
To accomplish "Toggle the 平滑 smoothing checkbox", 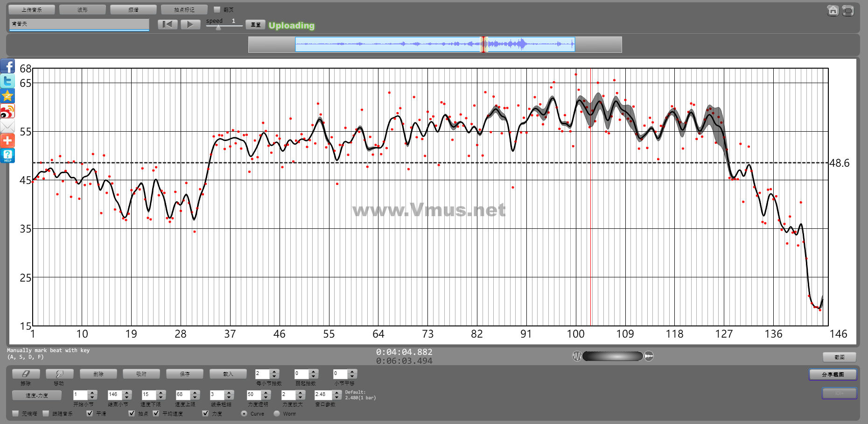I will coord(90,413).
